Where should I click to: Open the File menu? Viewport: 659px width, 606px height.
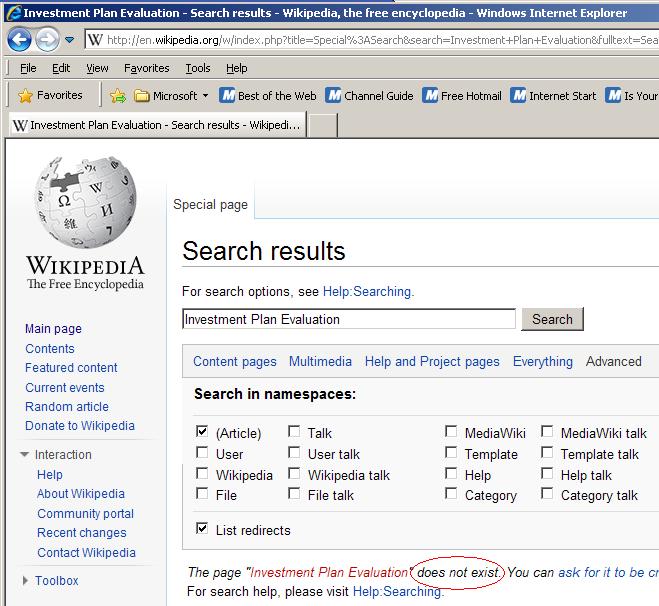click(x=28, y=68)
